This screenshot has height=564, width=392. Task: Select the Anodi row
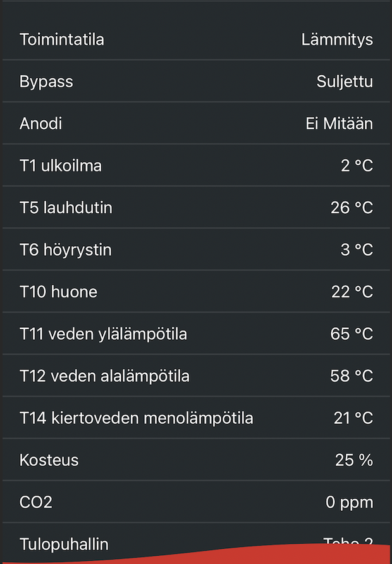point(40,123)
